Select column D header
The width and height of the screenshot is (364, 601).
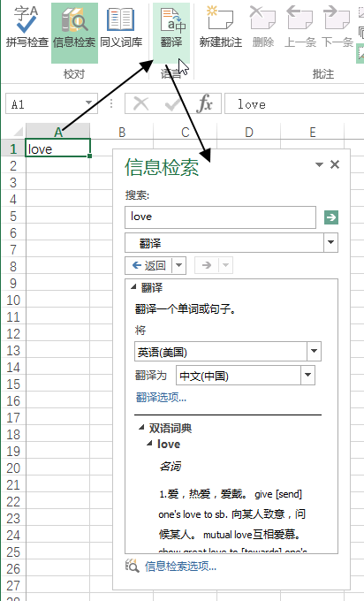point(249,132)
